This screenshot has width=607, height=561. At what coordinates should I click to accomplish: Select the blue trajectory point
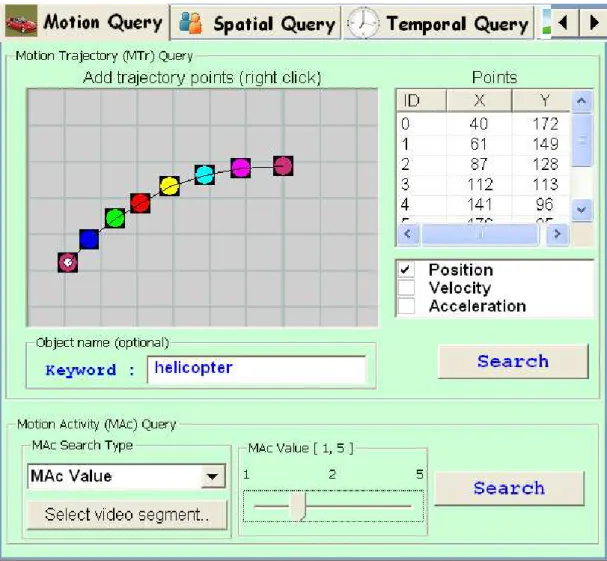pos(89,239)
